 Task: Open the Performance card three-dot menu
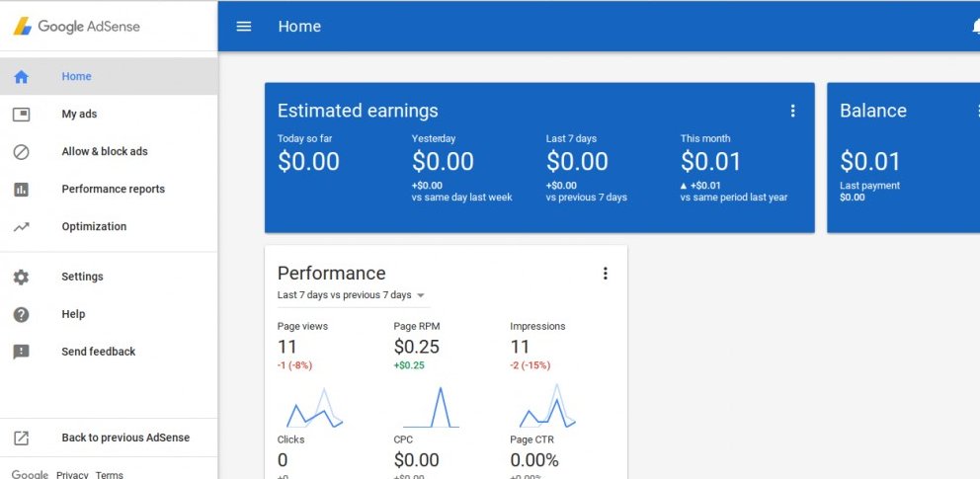[x=605, y=273]
